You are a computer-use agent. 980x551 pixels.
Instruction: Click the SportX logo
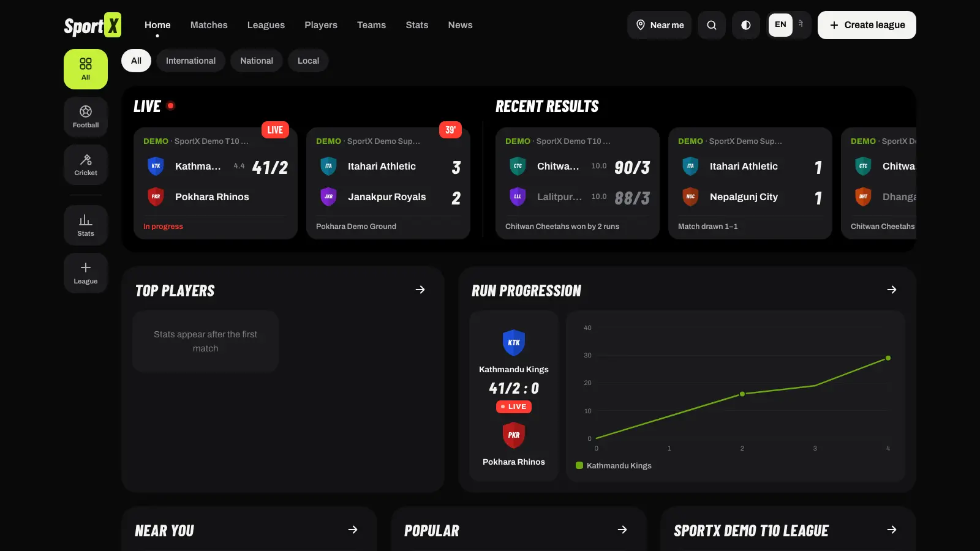coord(92,25)
